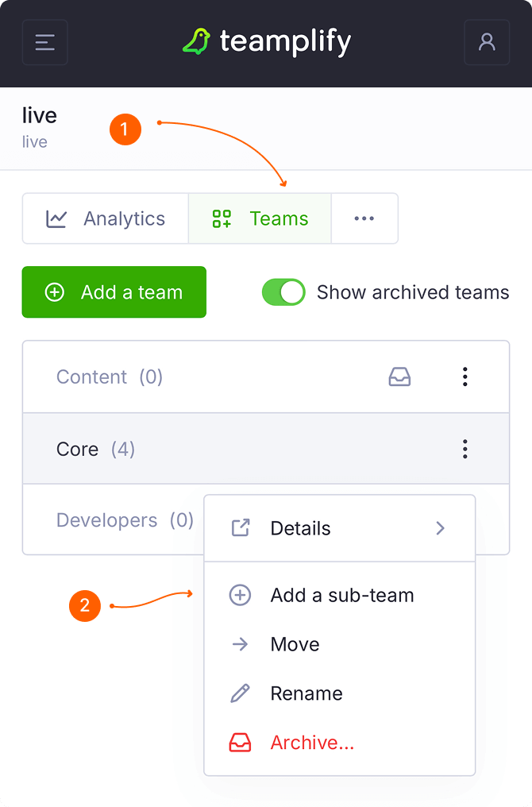Click the archive tray icon on Content row

tap(399, 377)
